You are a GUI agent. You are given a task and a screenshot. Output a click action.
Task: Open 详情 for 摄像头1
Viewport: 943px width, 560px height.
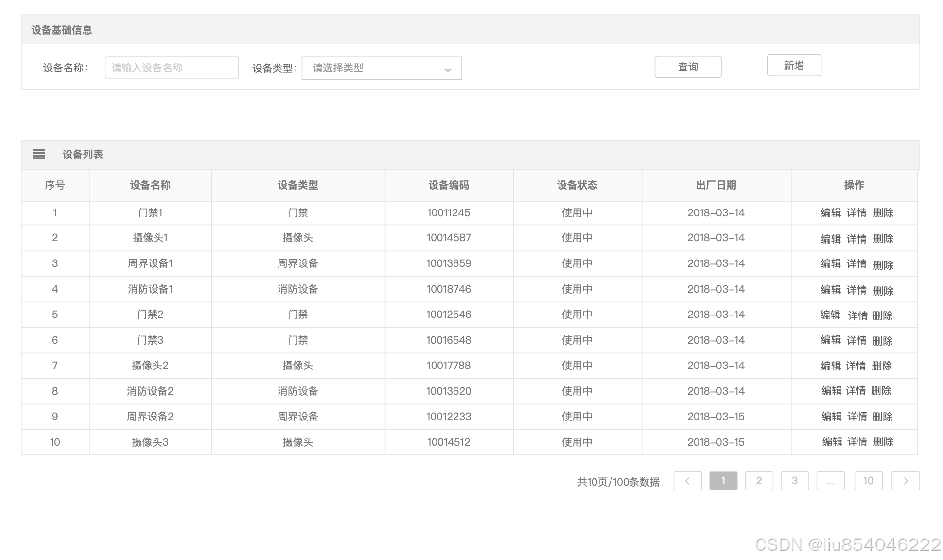click(x=856, y=239)
